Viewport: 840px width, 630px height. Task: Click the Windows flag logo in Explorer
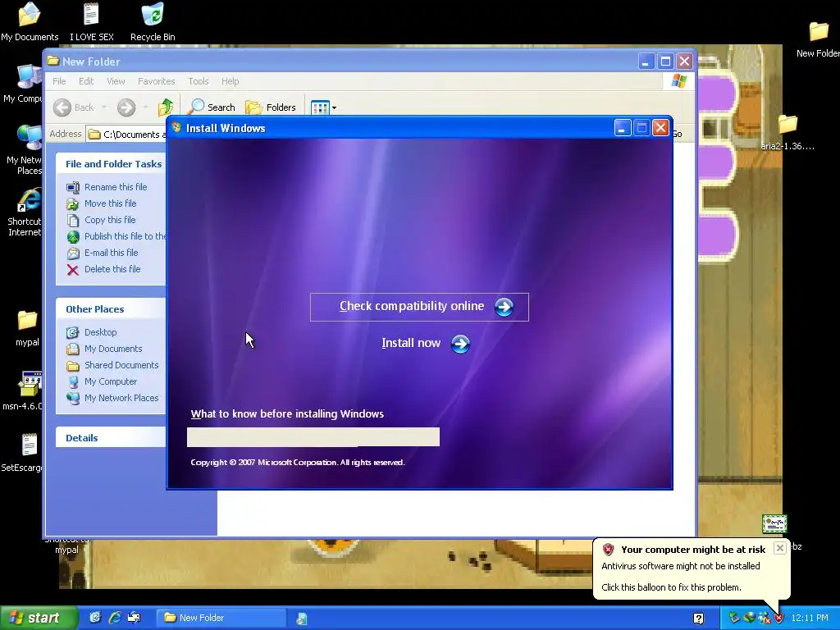[678, 81]
